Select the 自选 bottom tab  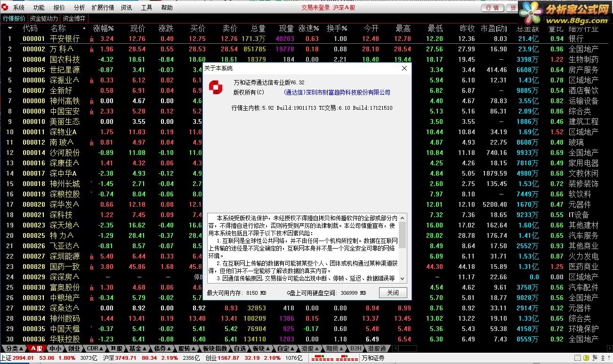[x=240, y=348]
